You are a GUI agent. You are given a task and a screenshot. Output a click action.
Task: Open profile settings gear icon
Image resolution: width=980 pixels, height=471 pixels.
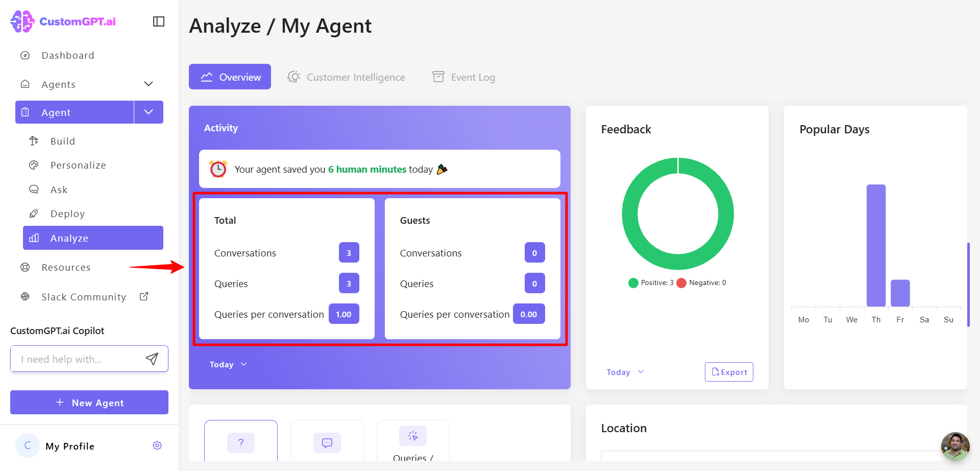pyautogui.click(x=157, y=445)
